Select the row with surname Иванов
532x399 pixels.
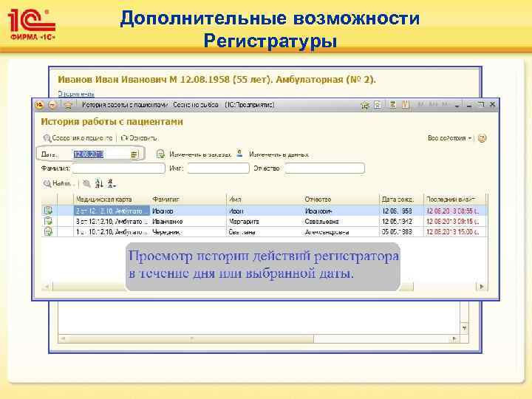(x=264, y=211)
